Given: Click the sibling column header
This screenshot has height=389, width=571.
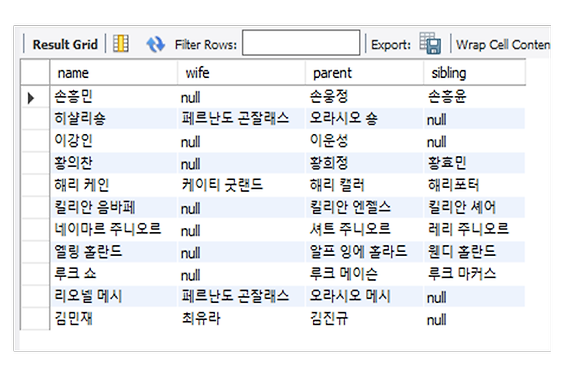Looking at the screenshot, I should tap(474, 73).
